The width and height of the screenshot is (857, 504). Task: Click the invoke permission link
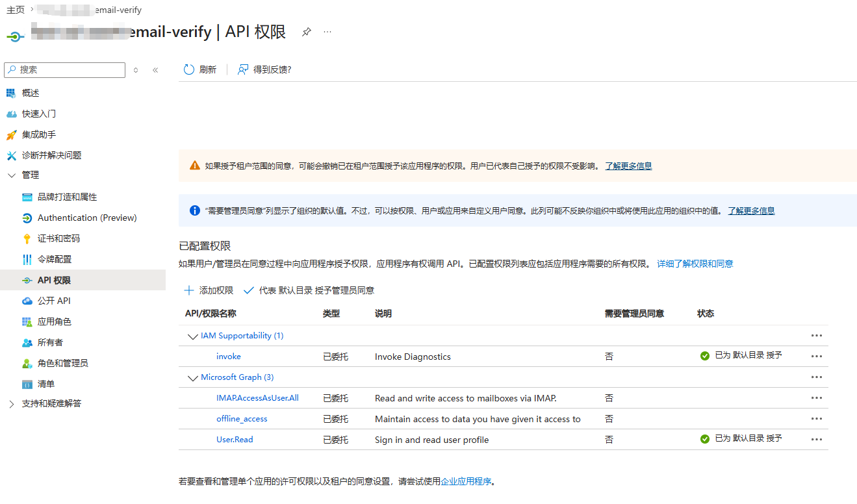[x=229, y=356]
